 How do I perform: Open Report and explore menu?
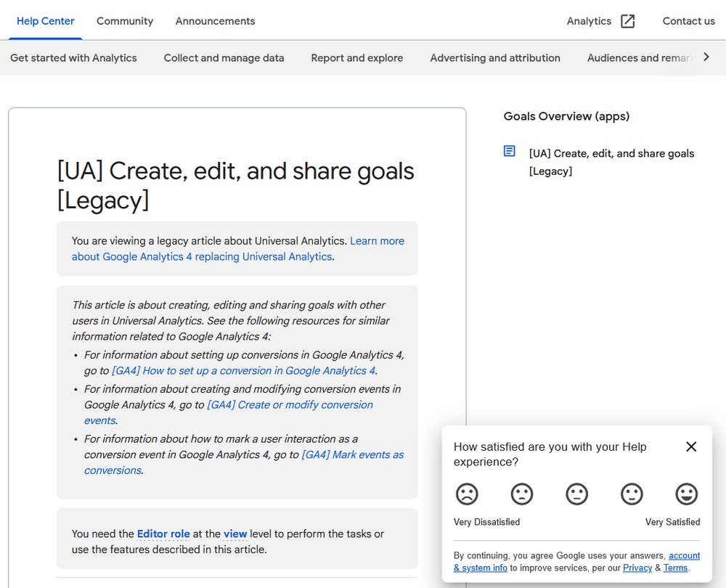[x=357, y=58]
